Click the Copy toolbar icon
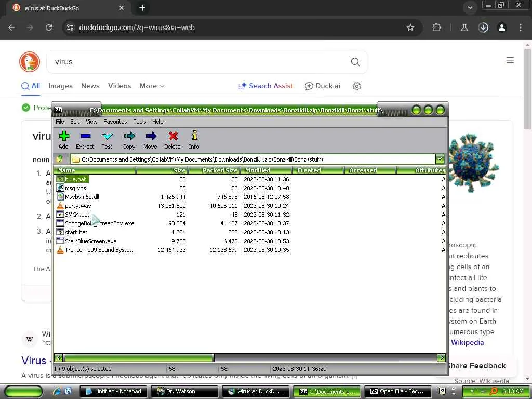Viewport: 532px width, 399px height. pos(129,136)
